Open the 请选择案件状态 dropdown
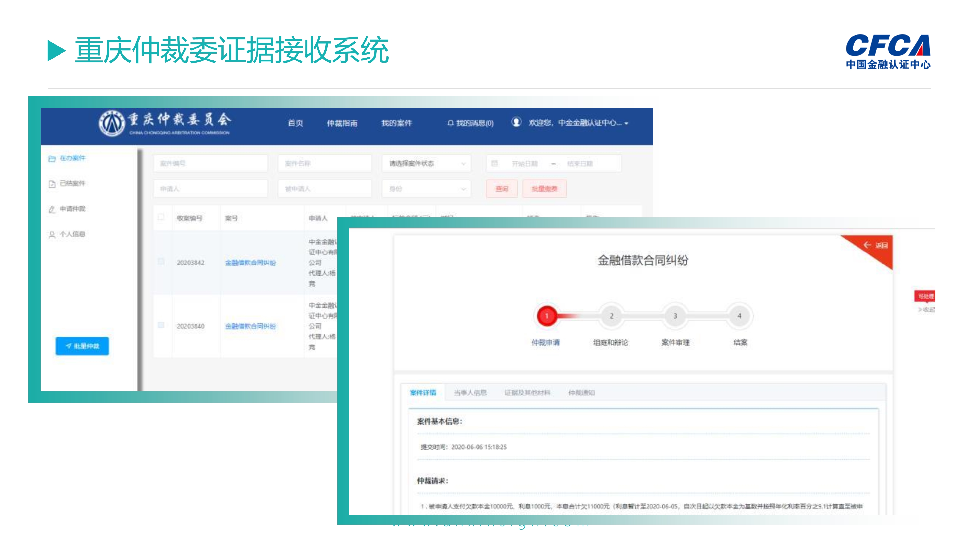Viewport: 980px width, 551px height. click(x=426, y=164)
